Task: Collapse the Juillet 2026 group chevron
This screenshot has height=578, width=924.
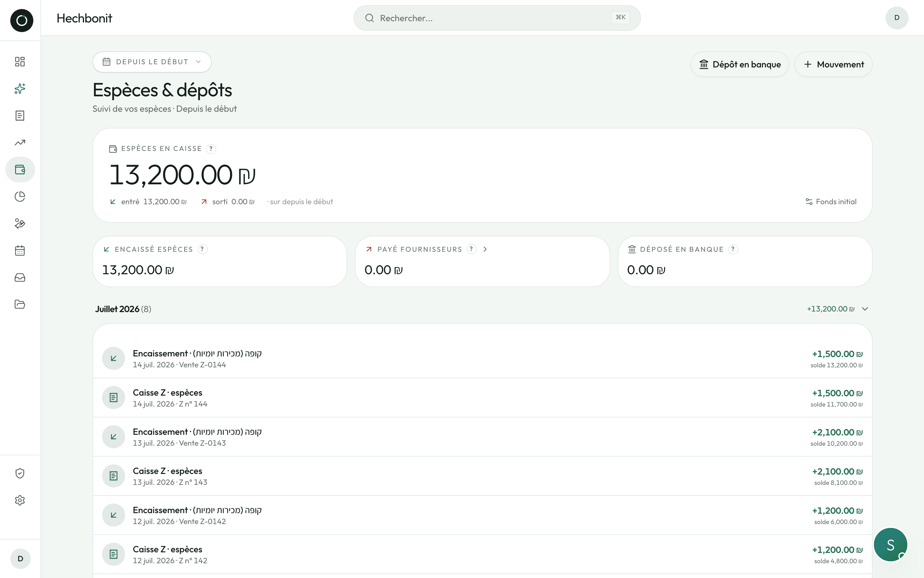Action: pyautogui.click(x=865, y=309)
